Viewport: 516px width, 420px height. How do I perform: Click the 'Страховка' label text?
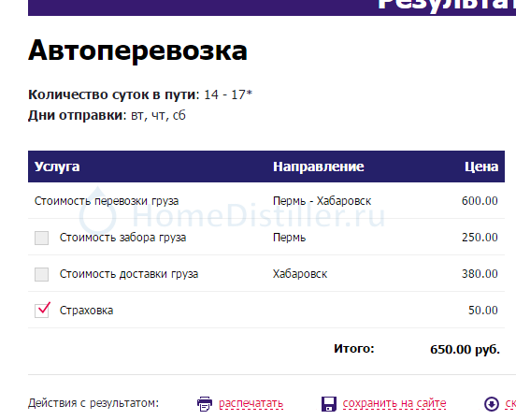pos(86,311)
